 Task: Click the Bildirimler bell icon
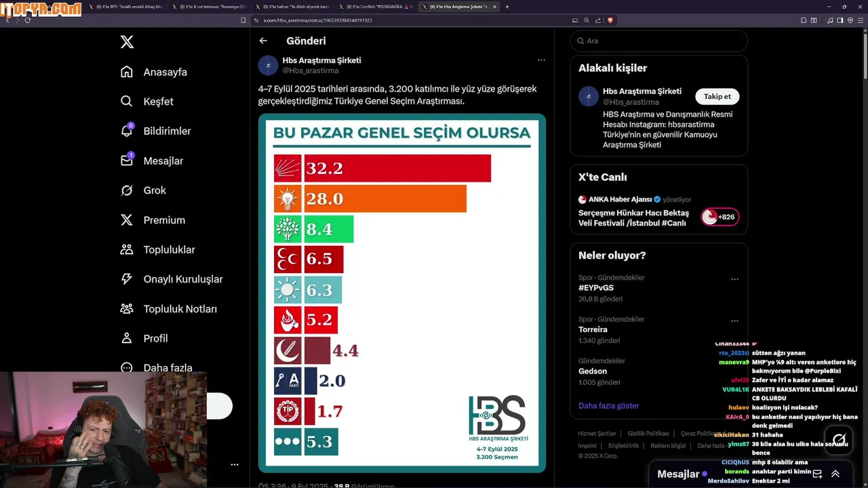127,131
